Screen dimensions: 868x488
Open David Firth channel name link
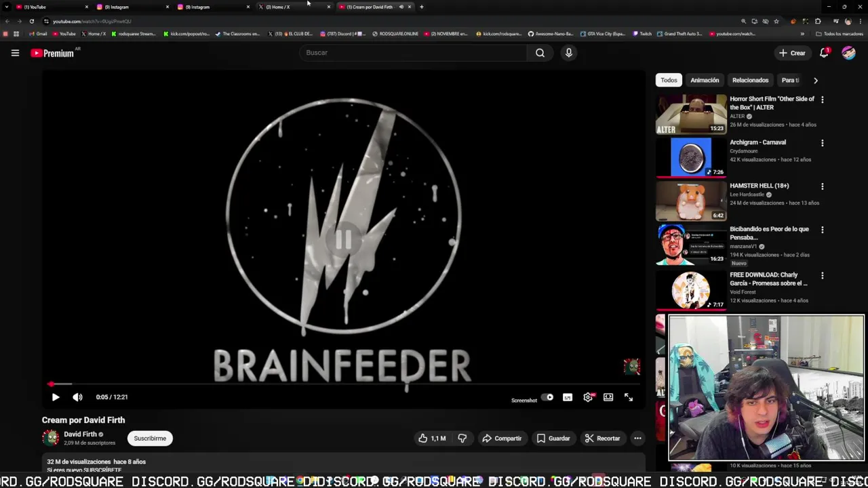tap(80, 434)
